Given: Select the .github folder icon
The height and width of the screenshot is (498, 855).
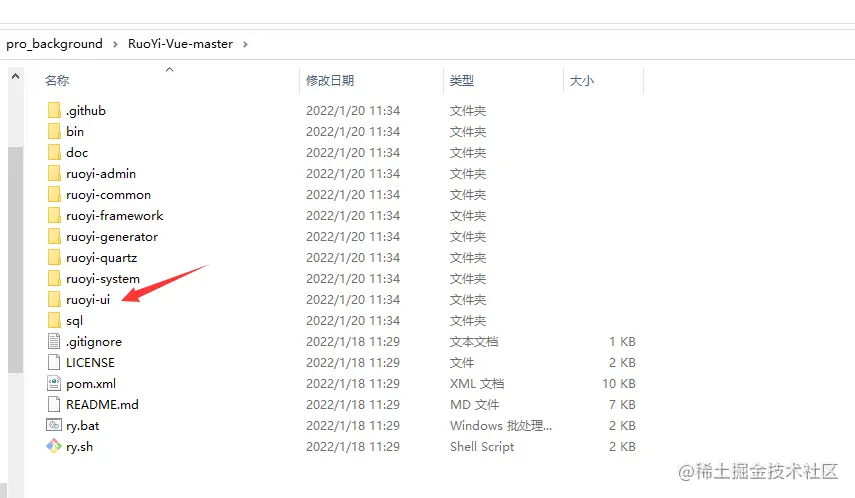Looking at the screenshot, I should click(54, 110).
